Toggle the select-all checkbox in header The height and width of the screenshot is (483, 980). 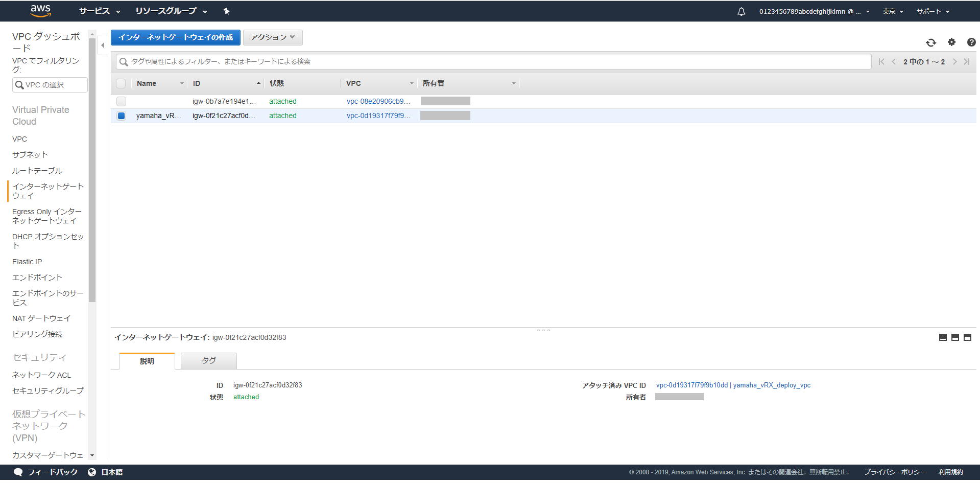click(121, 83)
